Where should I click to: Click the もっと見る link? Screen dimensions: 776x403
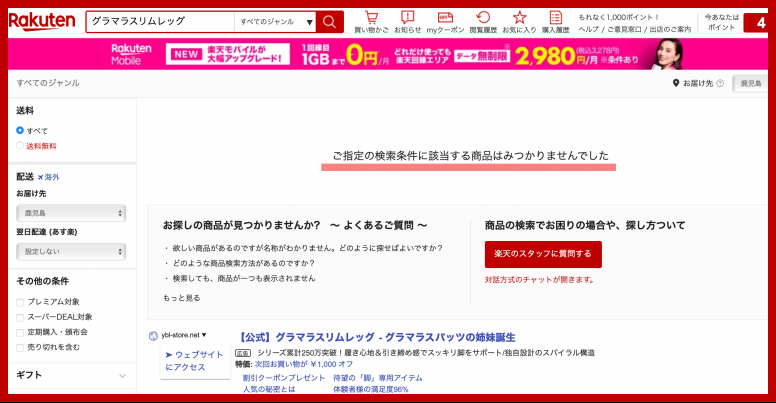click(x=182, y=298)
